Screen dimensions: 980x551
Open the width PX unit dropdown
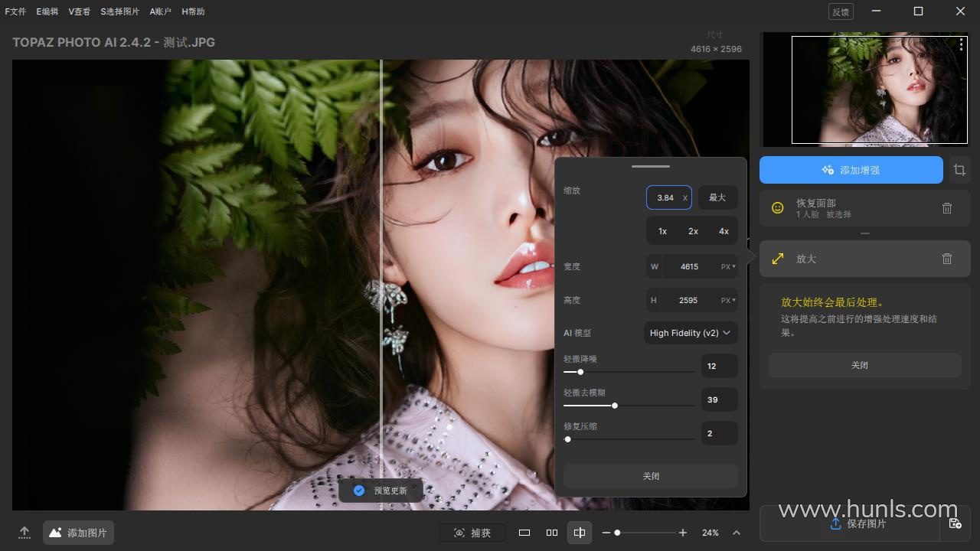tap(728, 267)
